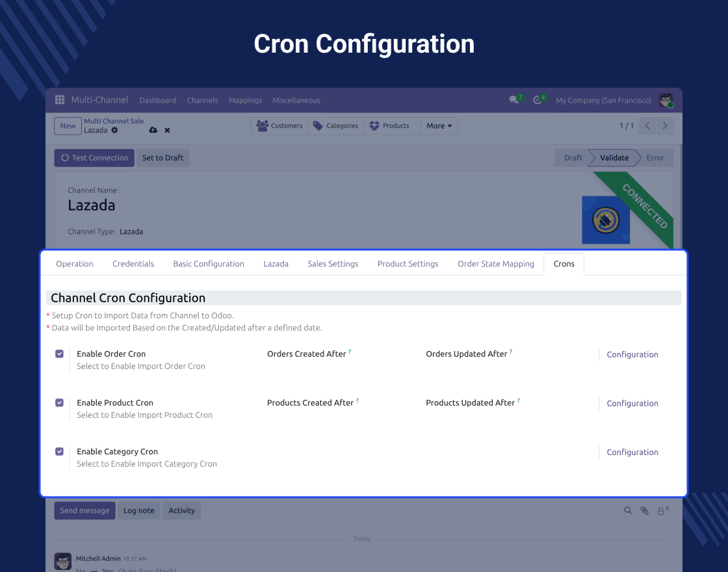Click the Test Connection button
Viewport: 728px width, 572px height.
pyautogui.click(x=94, y=158)
